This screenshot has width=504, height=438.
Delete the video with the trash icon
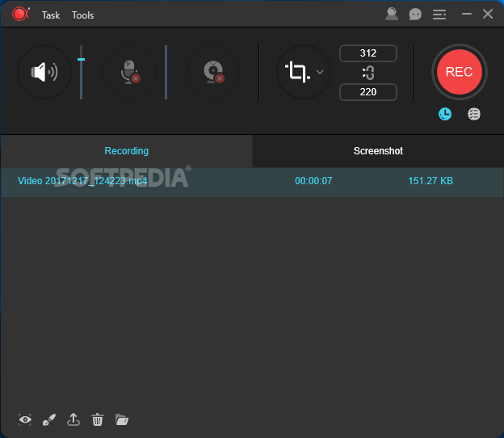click(x=98, y=419)
